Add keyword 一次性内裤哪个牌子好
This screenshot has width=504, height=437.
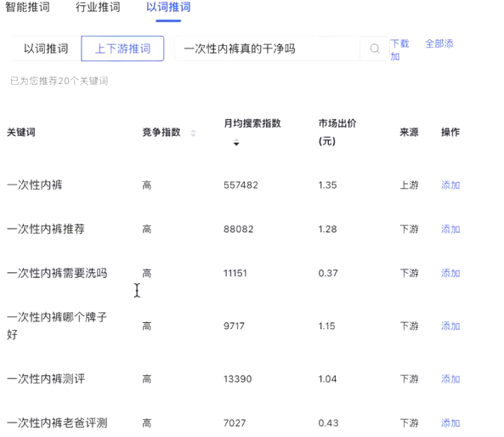(x=450, y=326)
